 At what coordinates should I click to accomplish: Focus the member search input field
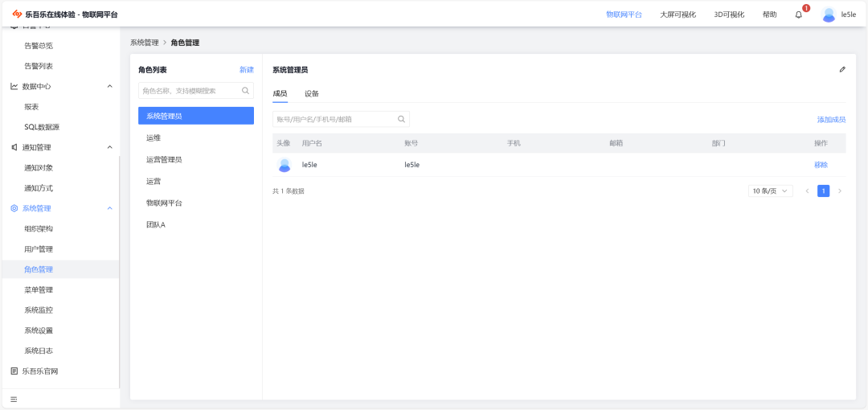coord(341,118)
